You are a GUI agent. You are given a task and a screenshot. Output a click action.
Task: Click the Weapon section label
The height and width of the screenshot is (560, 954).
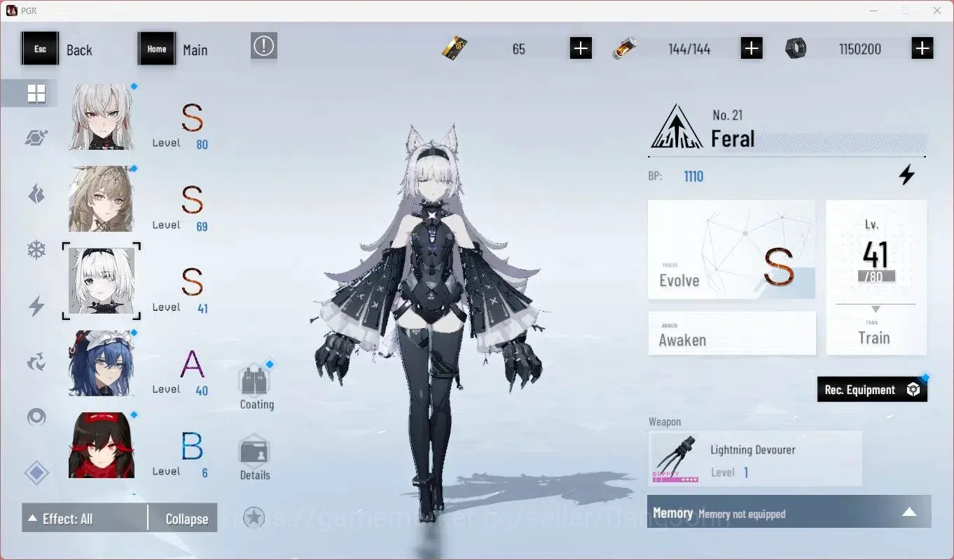click(665, 421)
